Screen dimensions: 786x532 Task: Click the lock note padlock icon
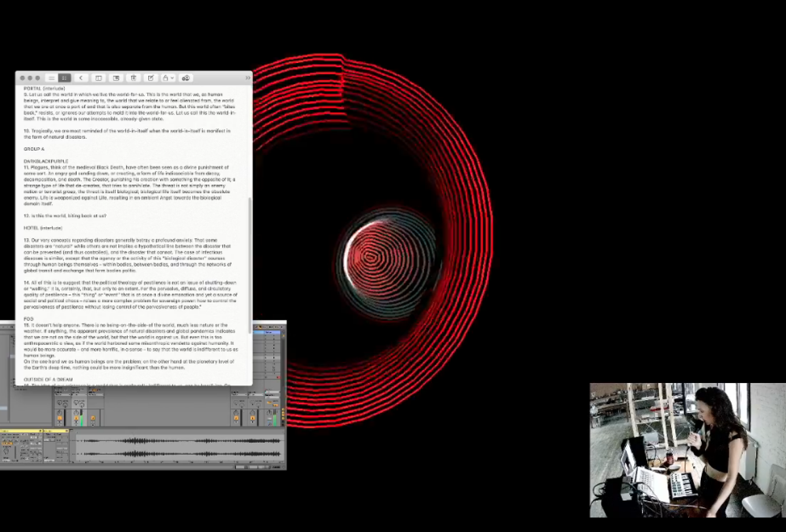(165, 78)
